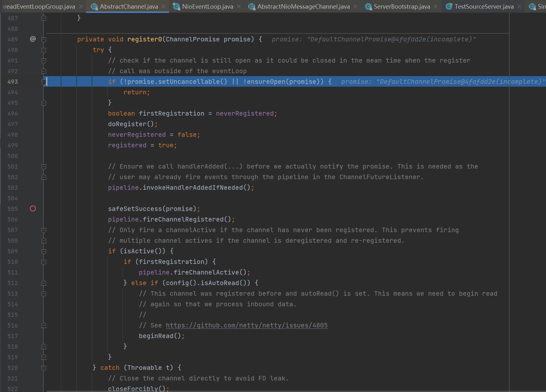Close the ServerBootstrap.java tab

coord(436,6)
